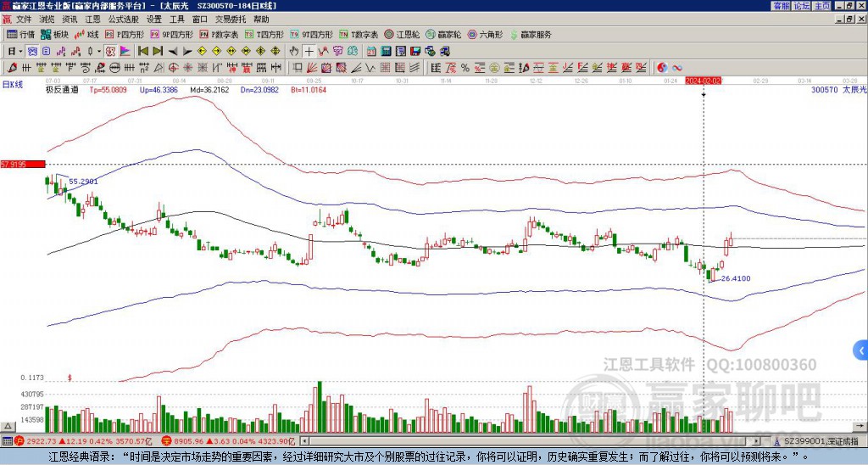Toggle the 权 adjustment button
The height and width of the screenshot is (465, 868).
point(110,52)
